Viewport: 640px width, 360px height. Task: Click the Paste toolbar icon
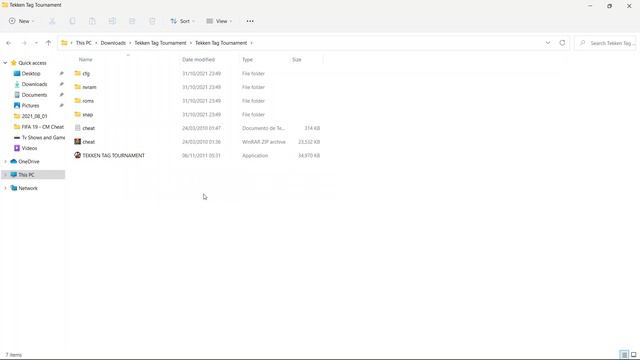pos(92,21)
